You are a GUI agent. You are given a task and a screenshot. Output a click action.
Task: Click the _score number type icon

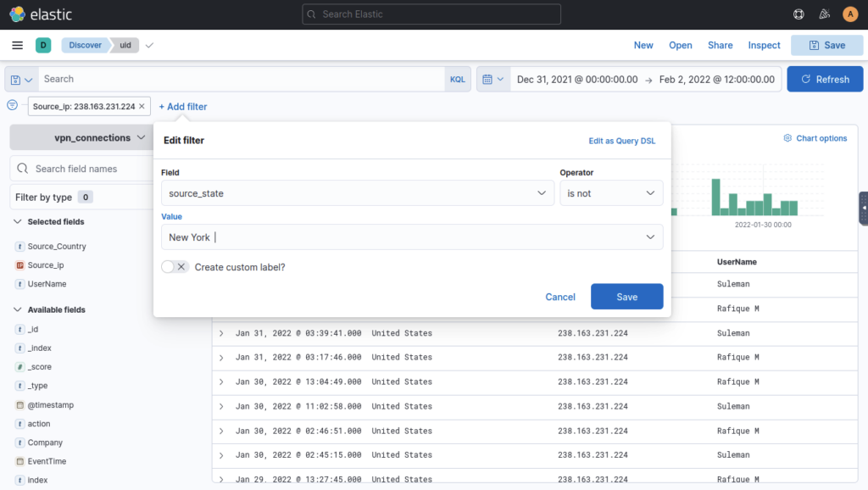20,367
